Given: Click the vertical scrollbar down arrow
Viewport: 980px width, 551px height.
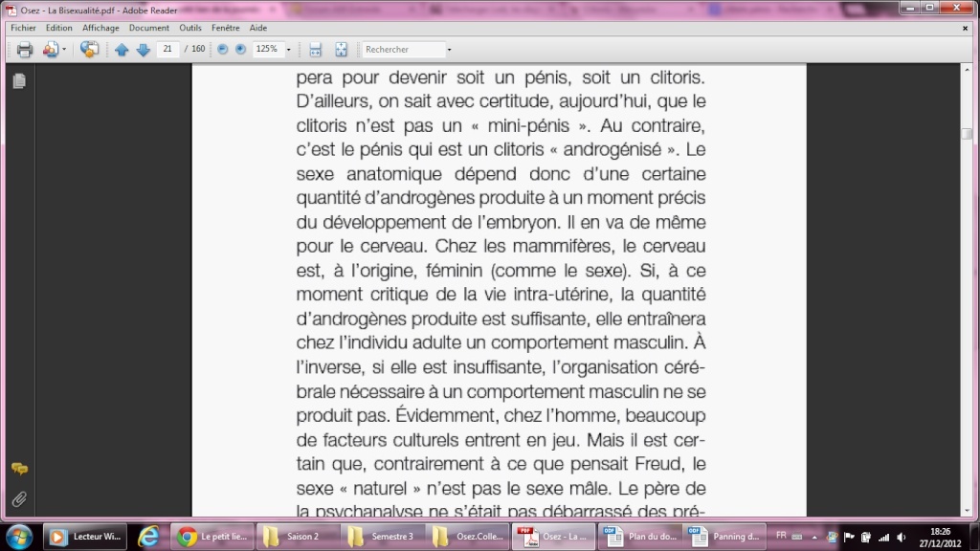Looking at the screenshot, I should pos(967,511).
